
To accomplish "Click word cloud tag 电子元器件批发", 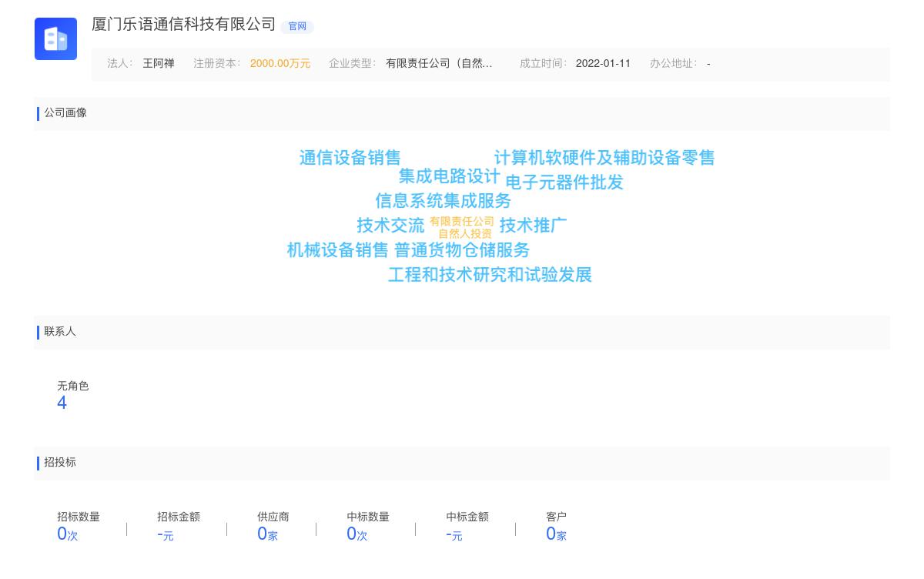I will [564, 182].
